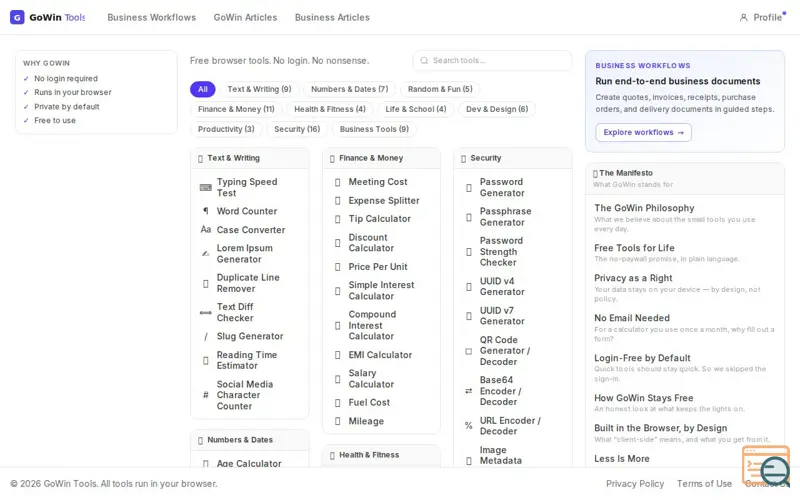
Task: Open the Age Calculator tool
Action: pos(249,463)
